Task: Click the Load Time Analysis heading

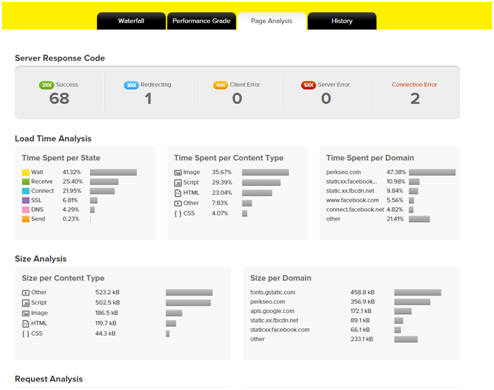Action: [53, 138]
